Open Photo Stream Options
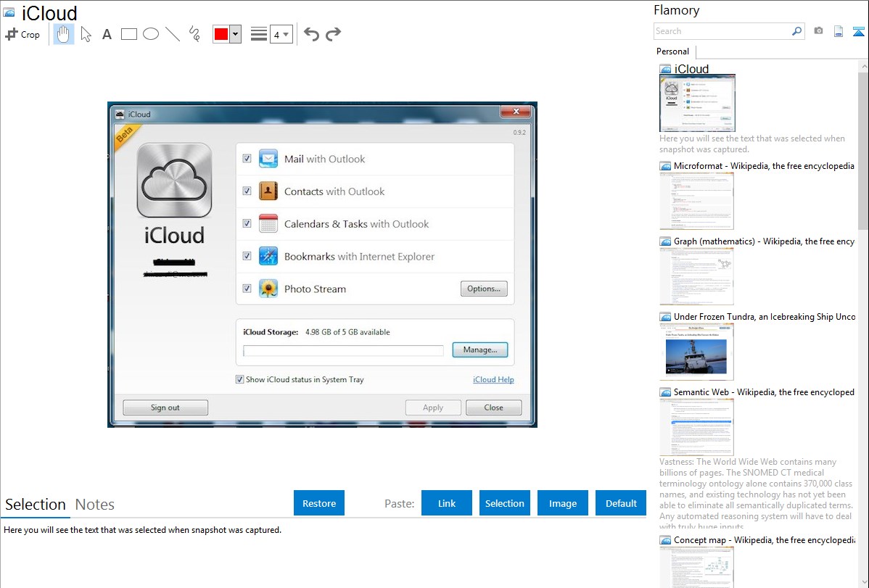 (x=484, y=289)
